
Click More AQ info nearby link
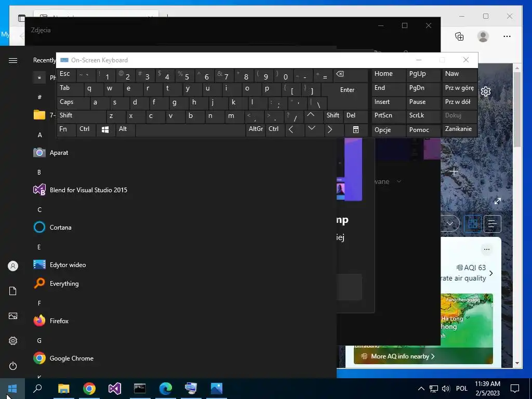click(x=403, y=356)
